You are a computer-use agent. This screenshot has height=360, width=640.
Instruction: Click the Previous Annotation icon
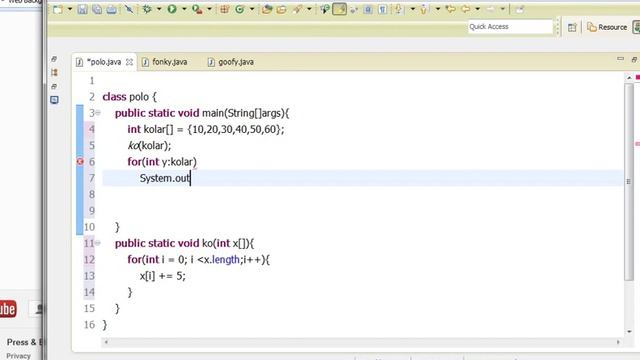pyautogui.click(x=423, y=9)
